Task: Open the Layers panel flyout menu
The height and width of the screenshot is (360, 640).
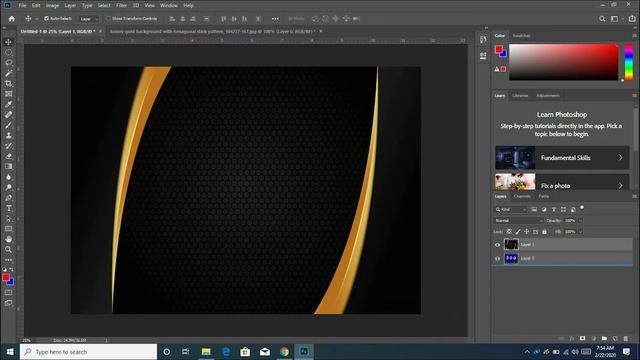Action: [x=634, y=196]
